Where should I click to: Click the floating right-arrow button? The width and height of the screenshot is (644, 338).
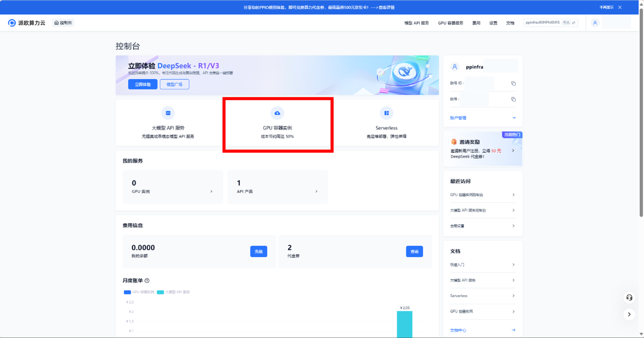pyautogui.click(x=629, y=314)
